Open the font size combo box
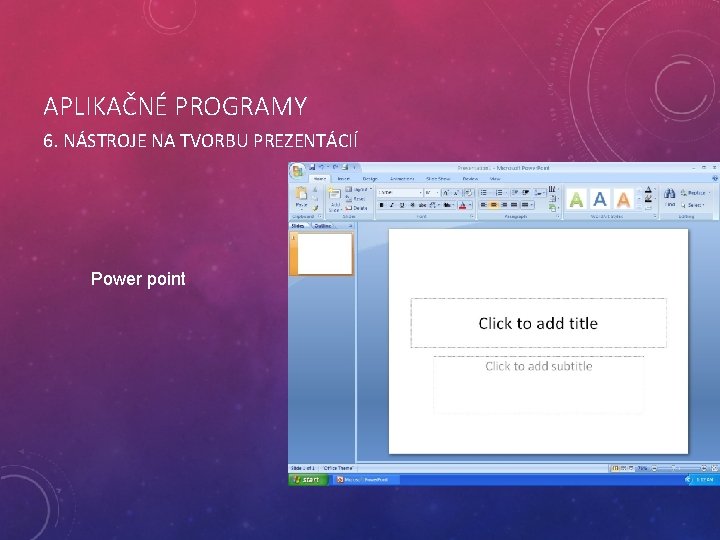Image resolution: width=720 pixels, height=540 pixels. click(x=432, y=193)
